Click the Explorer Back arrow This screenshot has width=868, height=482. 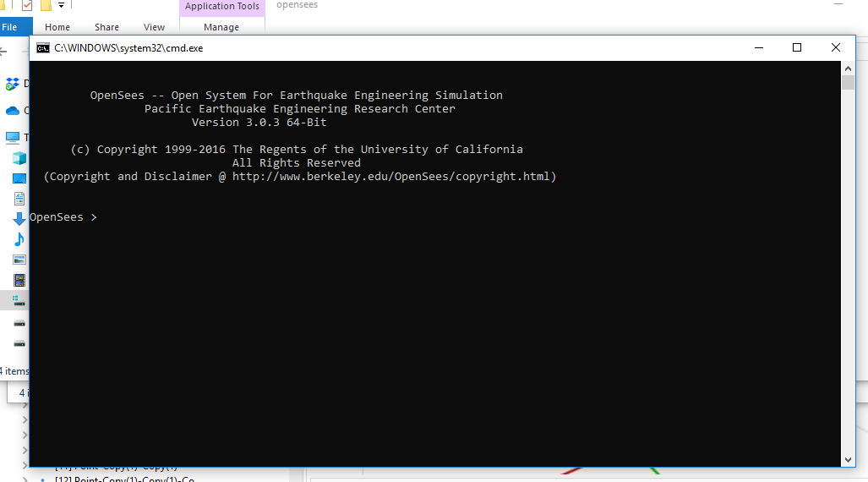coord(3,52)
